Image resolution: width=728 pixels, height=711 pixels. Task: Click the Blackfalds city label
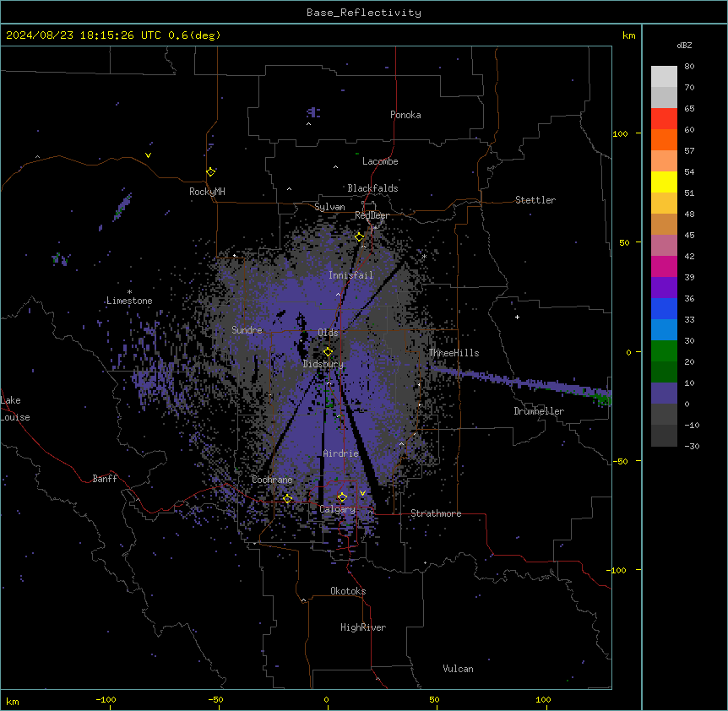click(x=372, y=188)
